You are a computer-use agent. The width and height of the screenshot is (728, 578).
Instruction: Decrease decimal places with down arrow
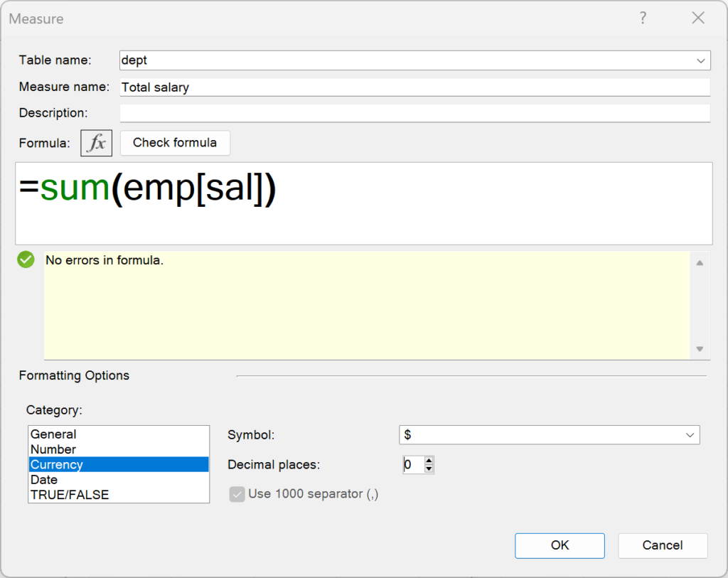[x=429, y=469]
